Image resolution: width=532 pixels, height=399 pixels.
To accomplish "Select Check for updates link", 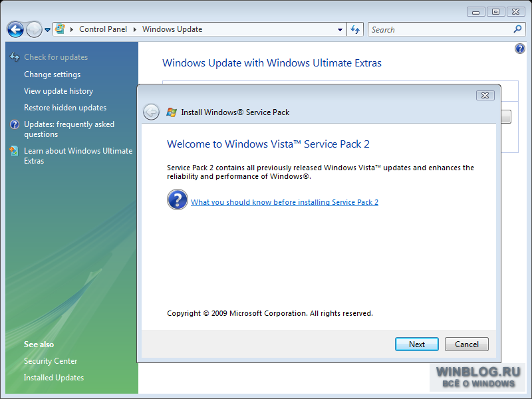I will [x=56, y=57].
